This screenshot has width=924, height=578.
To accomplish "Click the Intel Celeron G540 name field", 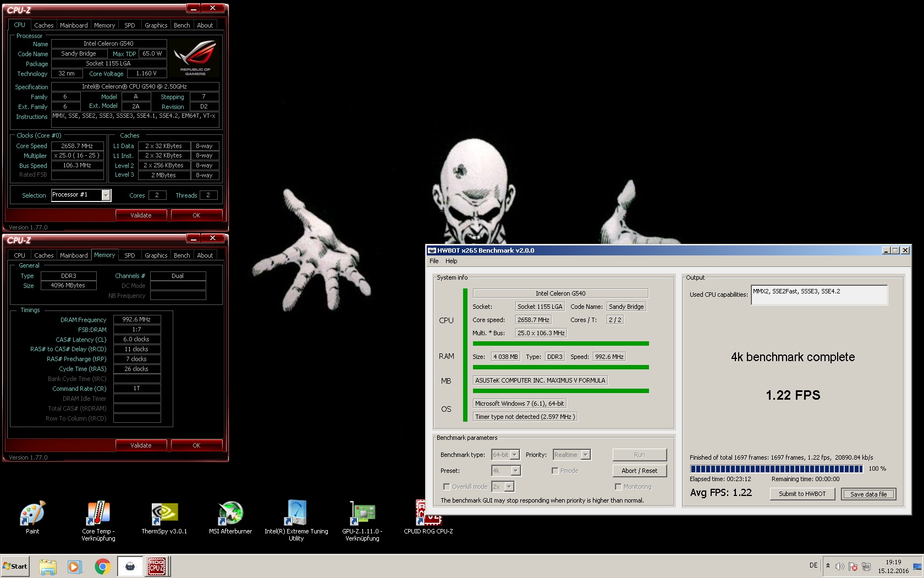I will 108,43.
